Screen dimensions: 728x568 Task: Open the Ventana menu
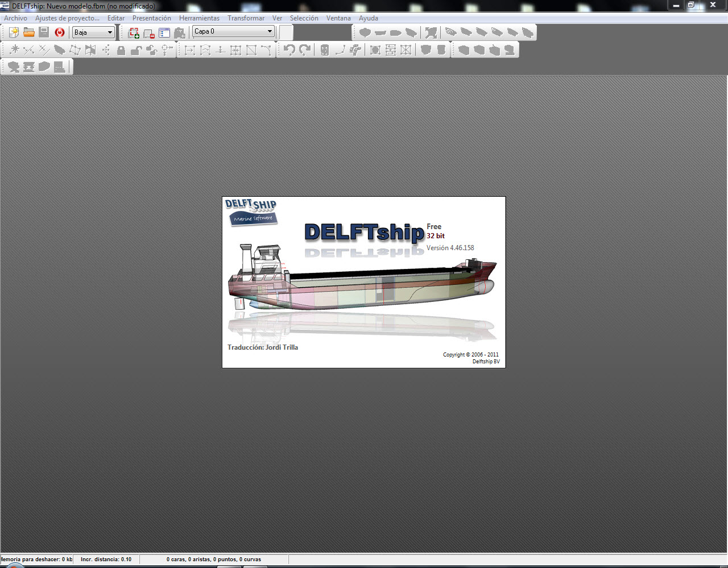(338, 18)
